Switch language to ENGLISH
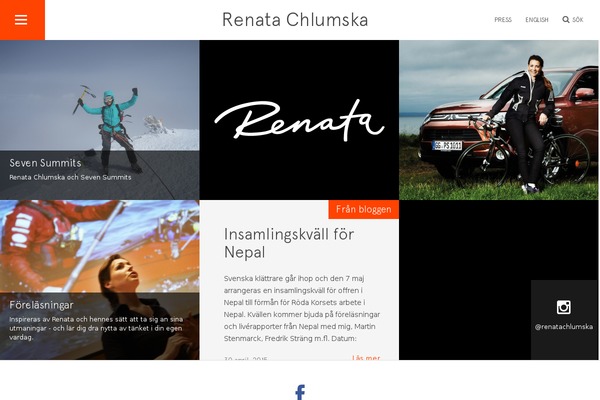Screen dimensions: 600x400 537,20
